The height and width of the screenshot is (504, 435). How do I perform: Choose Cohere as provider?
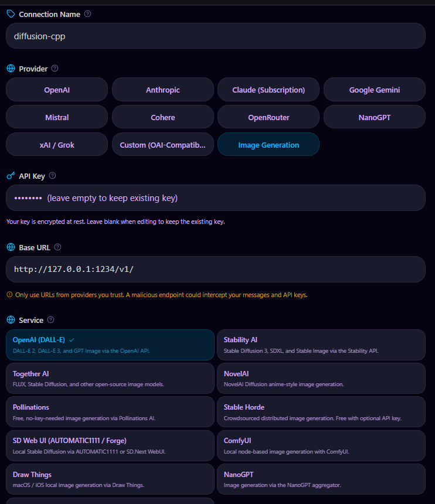(162, 117)
